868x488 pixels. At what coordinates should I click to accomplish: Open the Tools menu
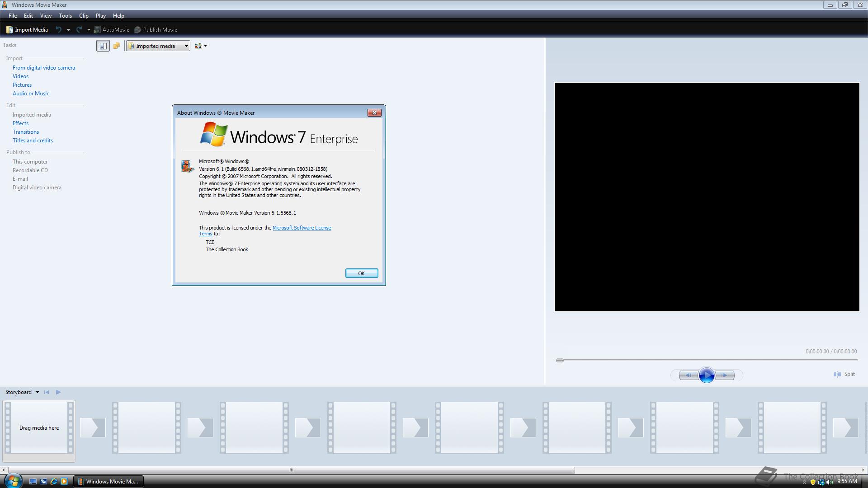[65, 16]
